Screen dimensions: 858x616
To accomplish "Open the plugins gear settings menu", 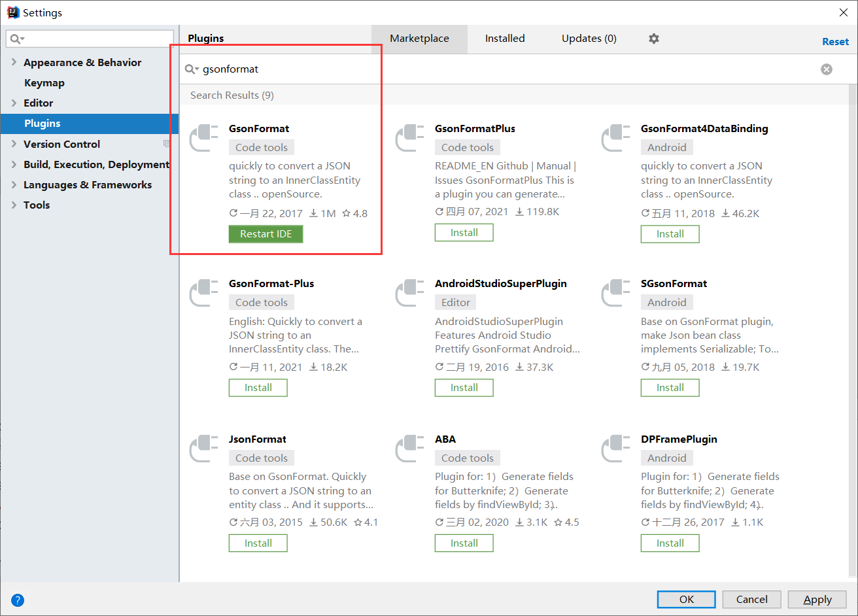I will pyautogui.click(x=654, y=39).
